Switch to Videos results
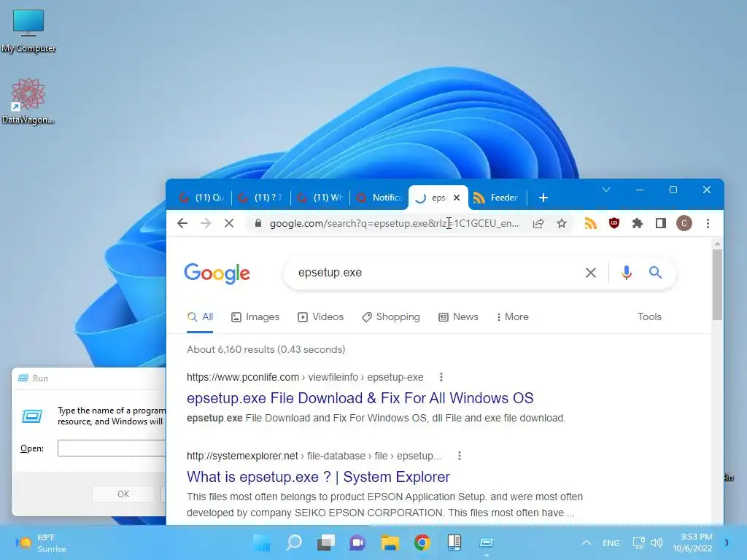Image resolution: width=747 pixels, height=560 pixels. tap(321, 317)
